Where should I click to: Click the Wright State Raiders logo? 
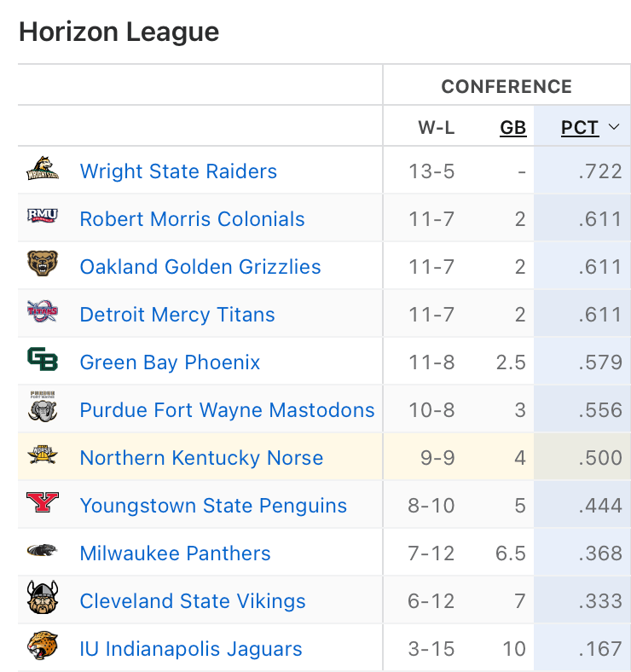coord(43,171)
